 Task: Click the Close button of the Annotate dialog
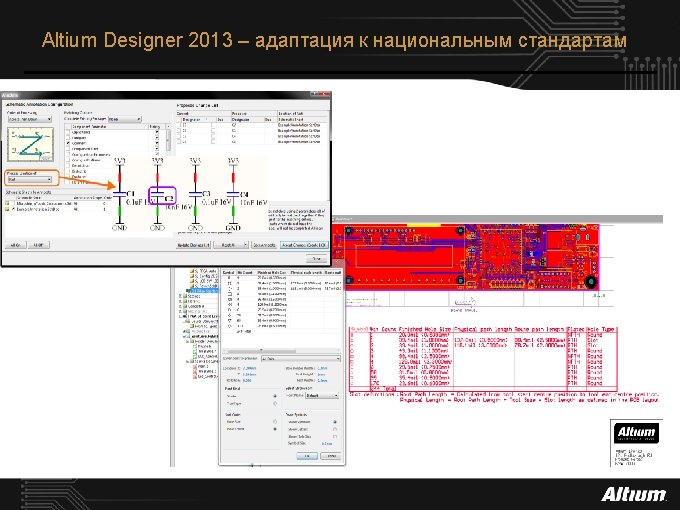[x=317, y=258]
